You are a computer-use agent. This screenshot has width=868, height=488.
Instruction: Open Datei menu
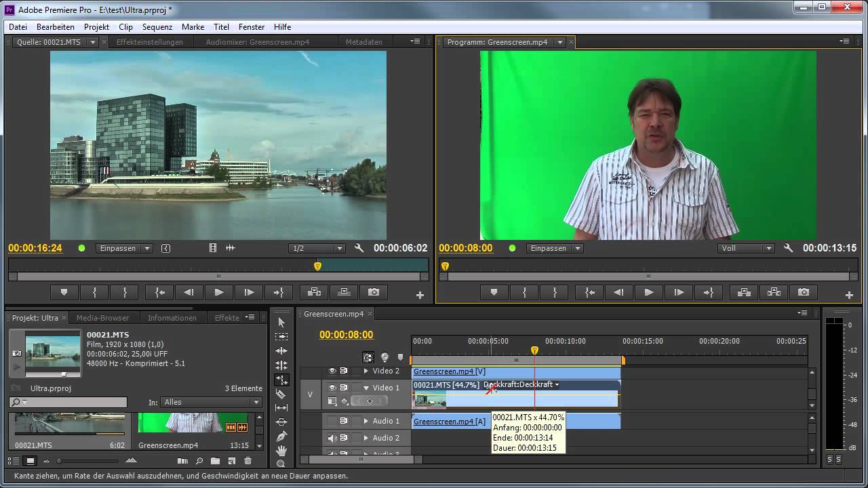pos(18,27)
